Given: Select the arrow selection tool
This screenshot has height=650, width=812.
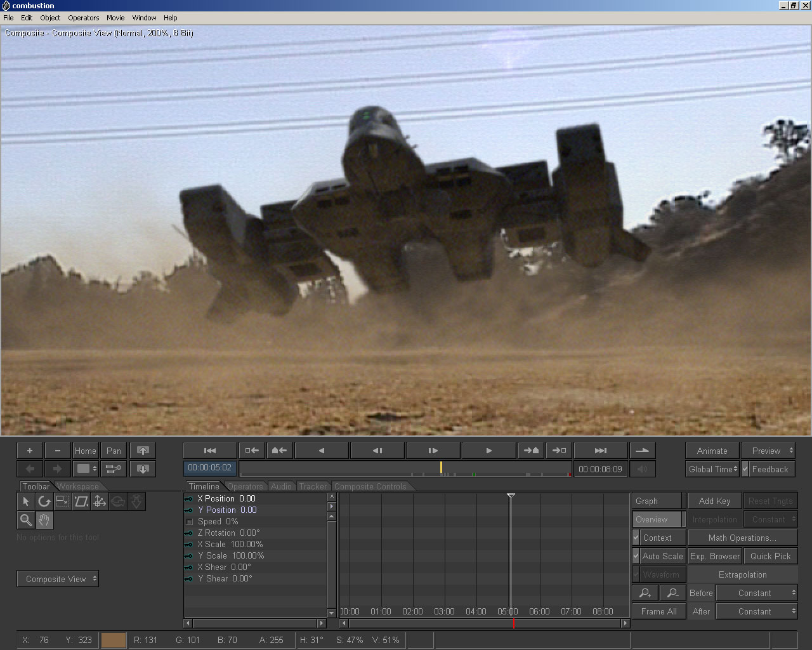Looking at the screenshot, I should coord(26,501).
